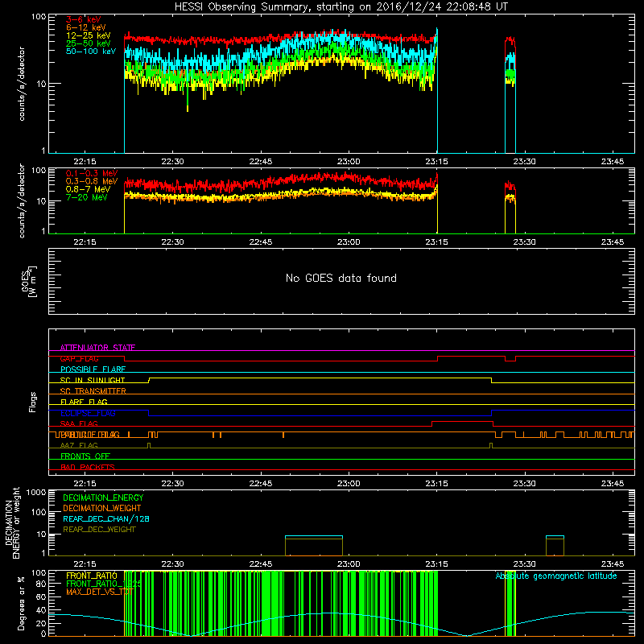Click the GOES [W m-2] axis title
Image resolution: width=644 pixels, height=644 pixels.
pyautogui.click(x=29, y=282)
